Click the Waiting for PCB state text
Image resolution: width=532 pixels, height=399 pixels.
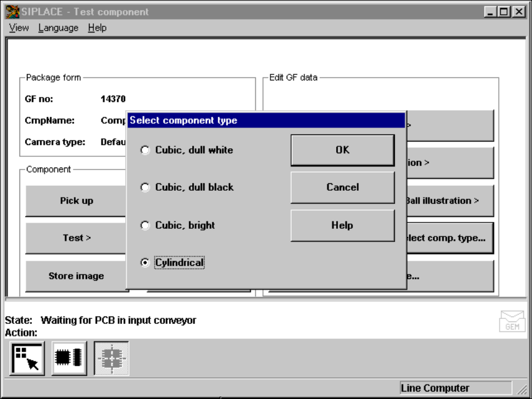click(x=118, y=320)
